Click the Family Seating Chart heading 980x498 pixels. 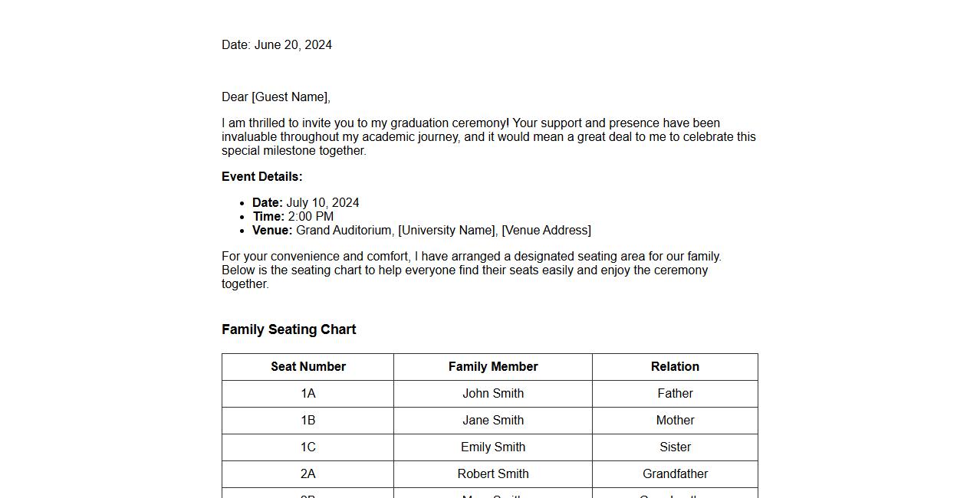pyautogui.click(x=289, y=329)
